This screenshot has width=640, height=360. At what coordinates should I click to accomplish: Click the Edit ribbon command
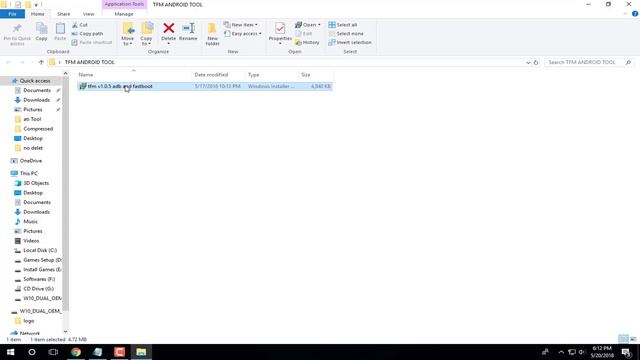tap(304, 33)
